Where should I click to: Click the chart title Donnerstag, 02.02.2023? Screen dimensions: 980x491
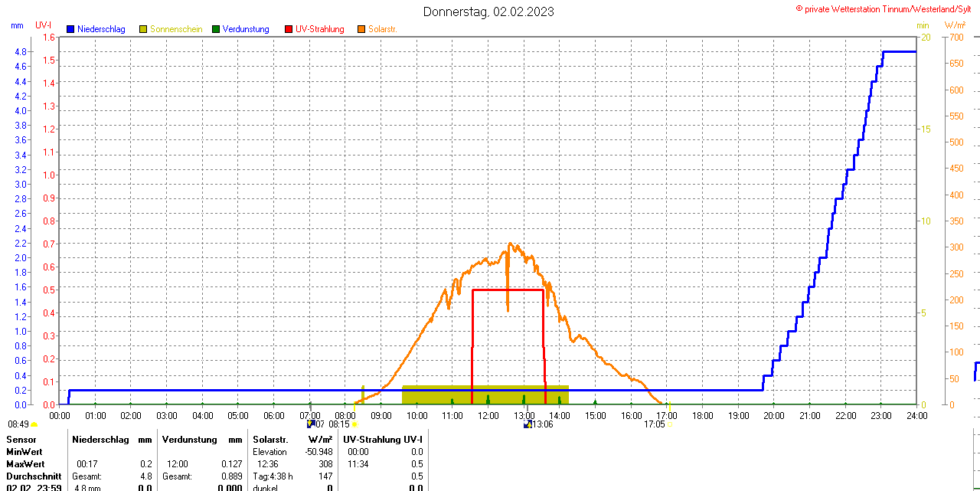point(489,11)
